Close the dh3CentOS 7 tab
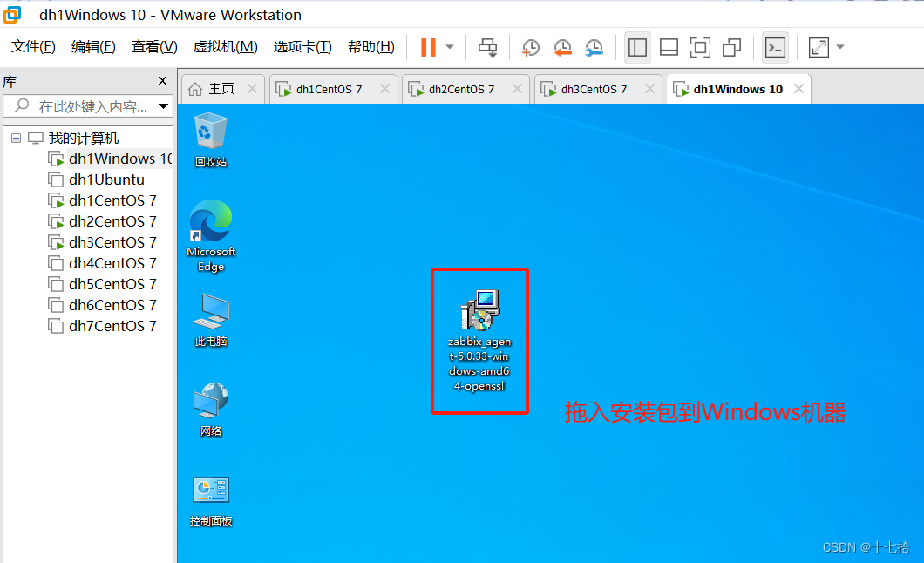Screen dimensions: 924x563 (x=650, y=88)
